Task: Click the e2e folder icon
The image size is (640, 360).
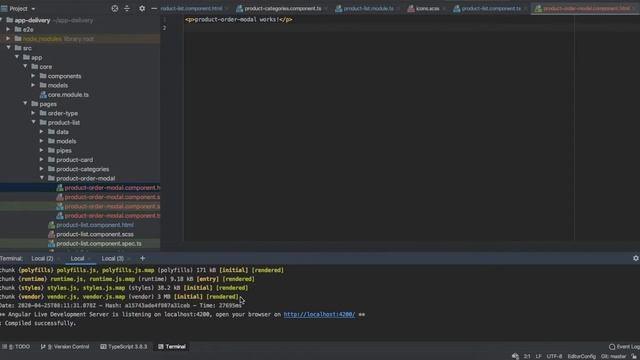Action: point(18,29)
